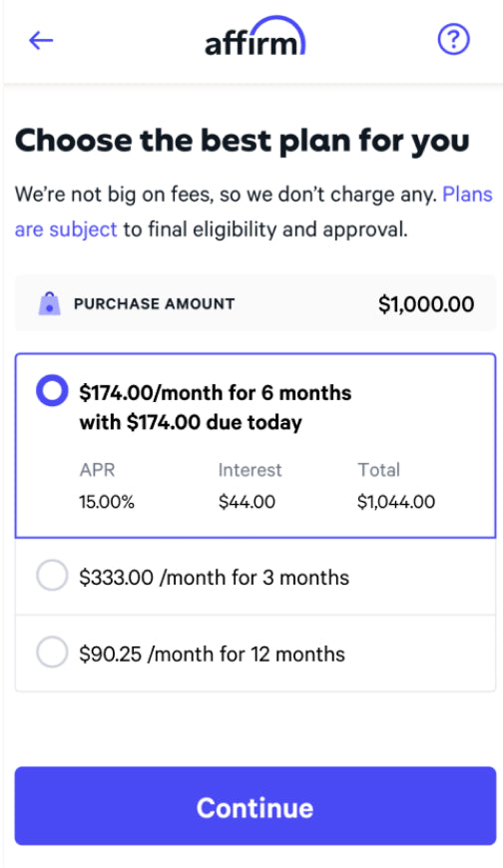
Task: Click the Purchase Amount label
Action: tap(154, 303)
